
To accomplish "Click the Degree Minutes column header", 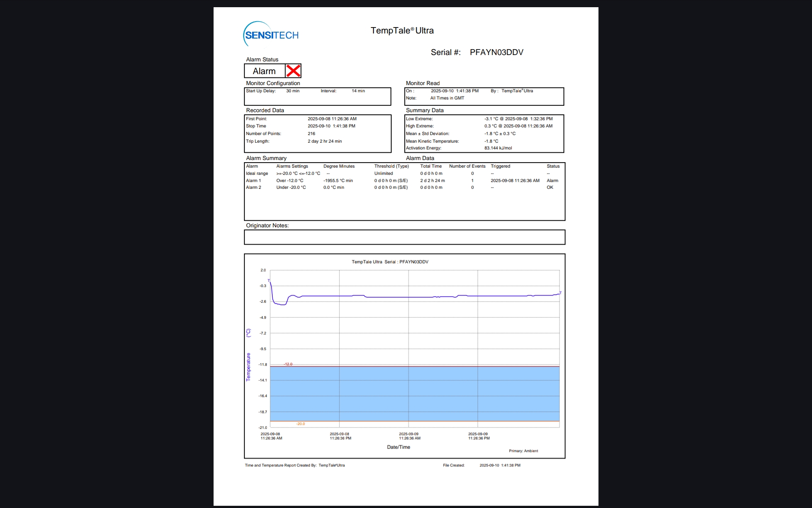I will coord(339,166).
